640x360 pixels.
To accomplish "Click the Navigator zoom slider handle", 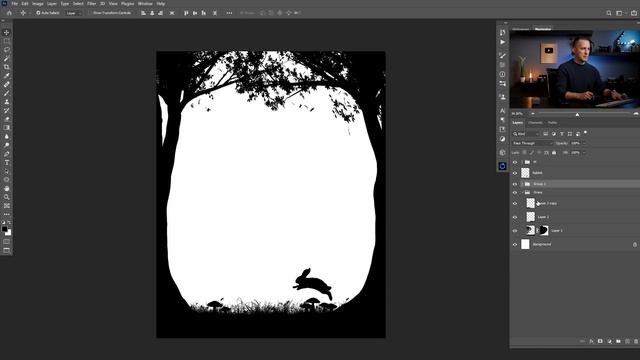I will click(x=577, y=114).
